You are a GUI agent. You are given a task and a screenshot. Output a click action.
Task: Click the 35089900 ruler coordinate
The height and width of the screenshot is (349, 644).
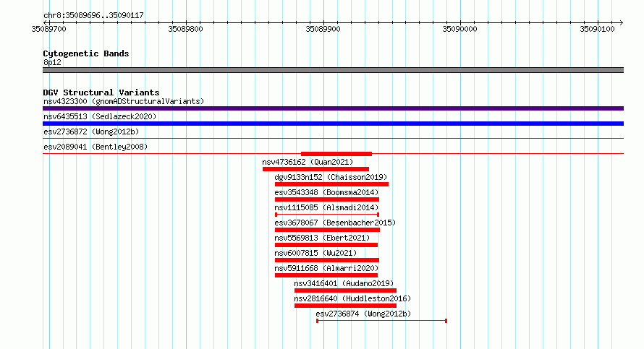point(323,29)
